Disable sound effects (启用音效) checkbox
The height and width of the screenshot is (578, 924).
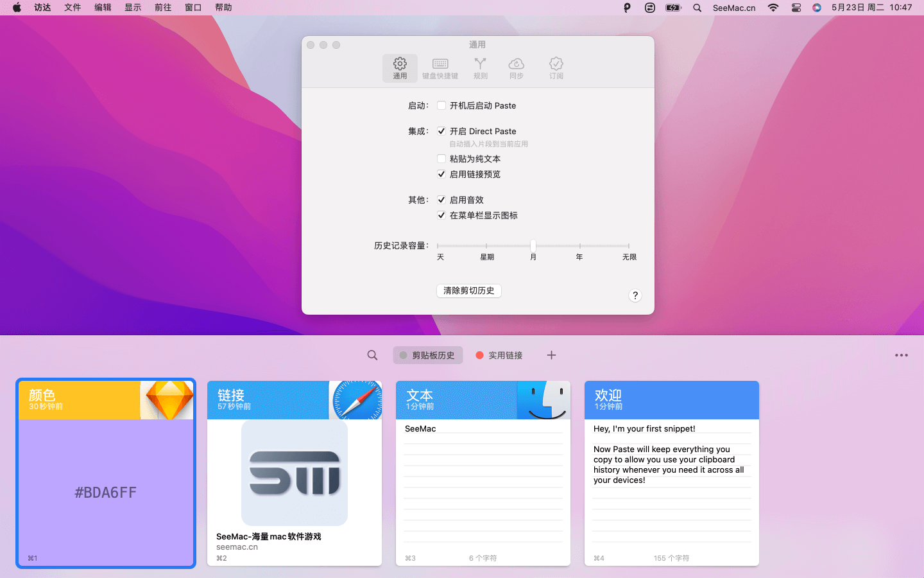(441, 200)
